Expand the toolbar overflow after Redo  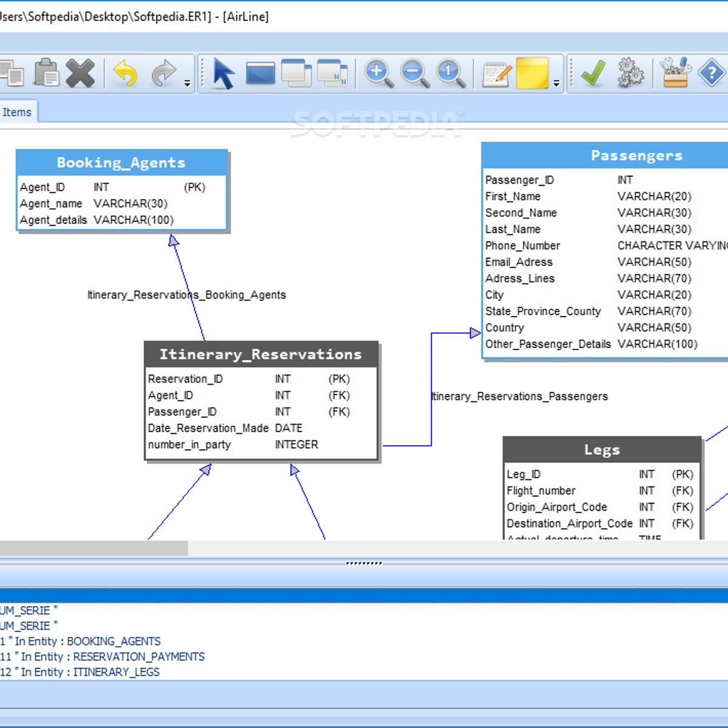click(x=187, y=84)
